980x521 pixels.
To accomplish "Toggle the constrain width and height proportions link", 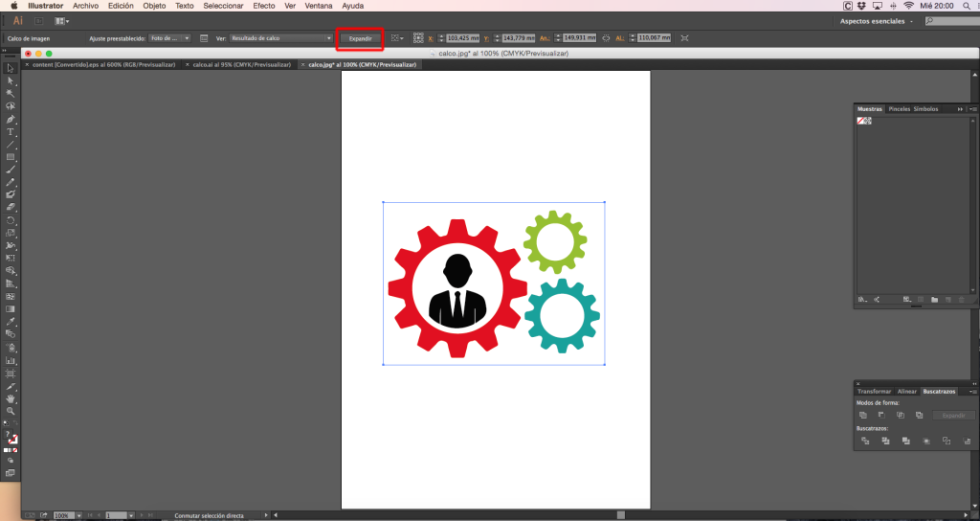I will point(606,38).
